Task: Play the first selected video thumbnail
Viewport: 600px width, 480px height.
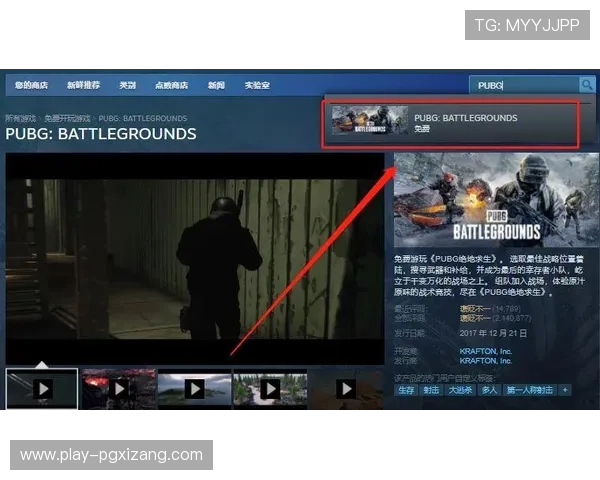Action: 42,389
